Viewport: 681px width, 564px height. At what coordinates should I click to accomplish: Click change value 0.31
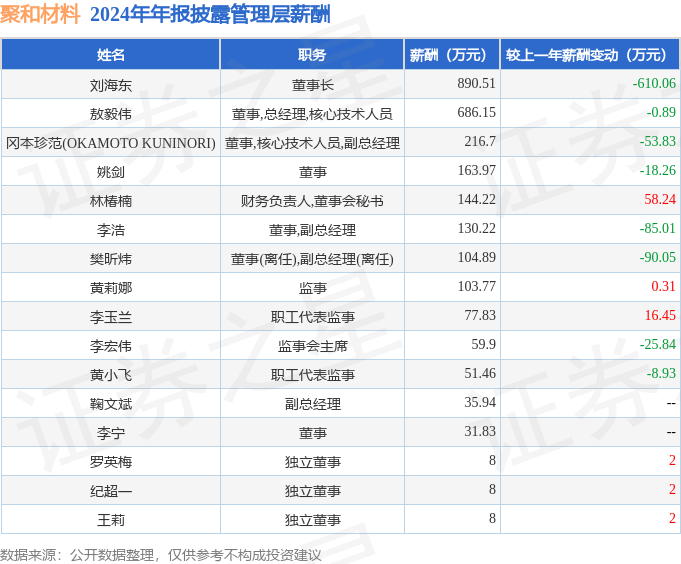click(663, 287)
